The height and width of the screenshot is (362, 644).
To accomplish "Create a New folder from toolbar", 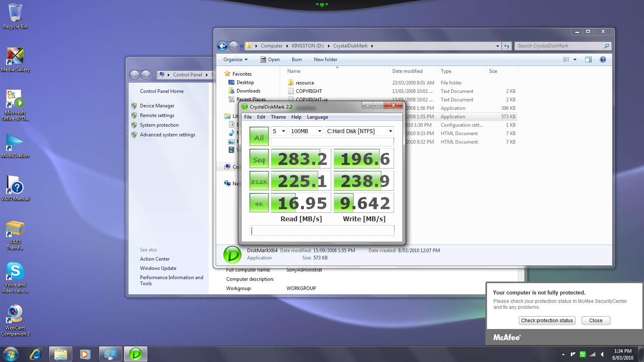I will 326,60.
